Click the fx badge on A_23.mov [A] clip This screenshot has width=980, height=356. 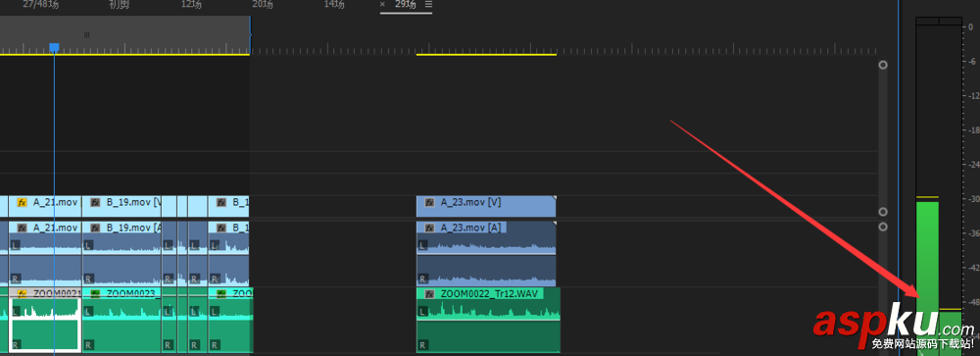430,228
